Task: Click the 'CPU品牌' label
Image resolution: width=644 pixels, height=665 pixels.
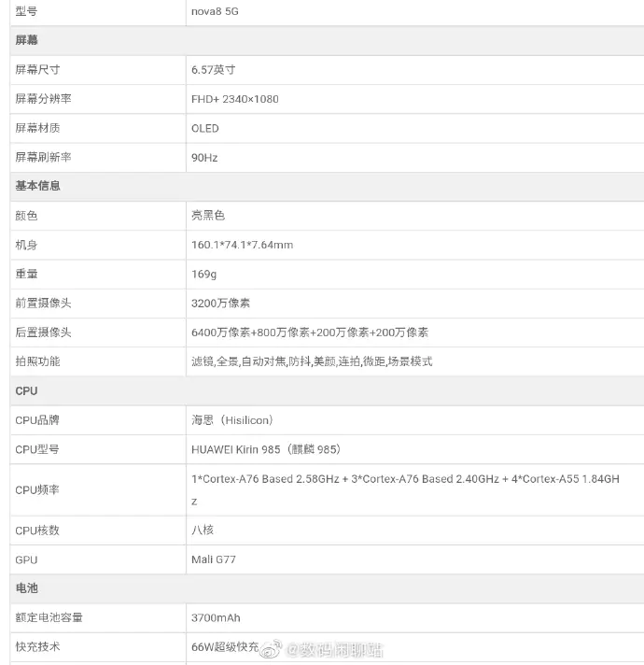Action: [37, 420]
